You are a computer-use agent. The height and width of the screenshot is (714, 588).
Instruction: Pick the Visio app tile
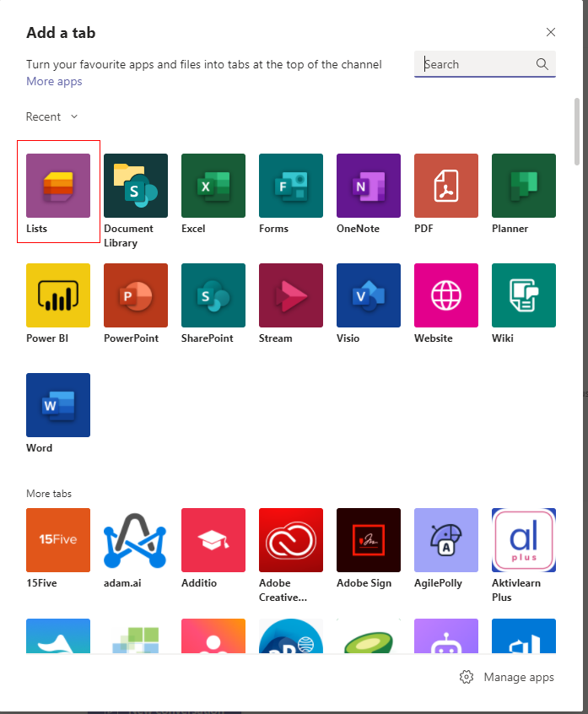369,295
